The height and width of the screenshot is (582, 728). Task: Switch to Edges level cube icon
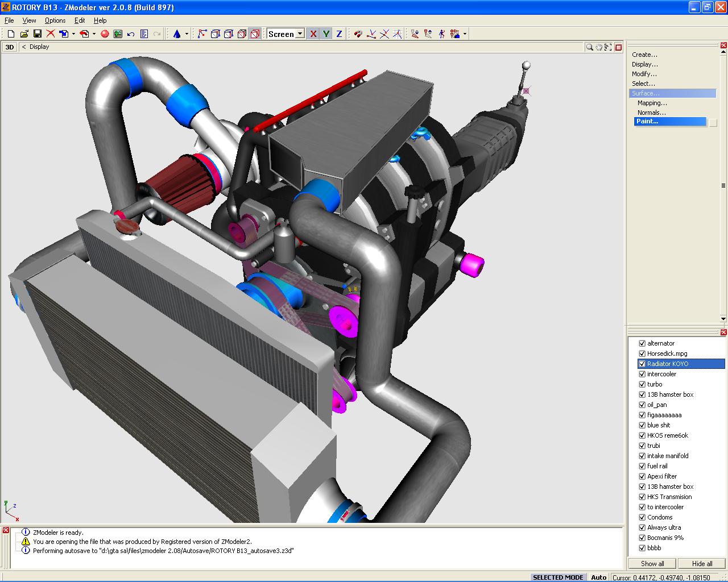tap(216, 34)
